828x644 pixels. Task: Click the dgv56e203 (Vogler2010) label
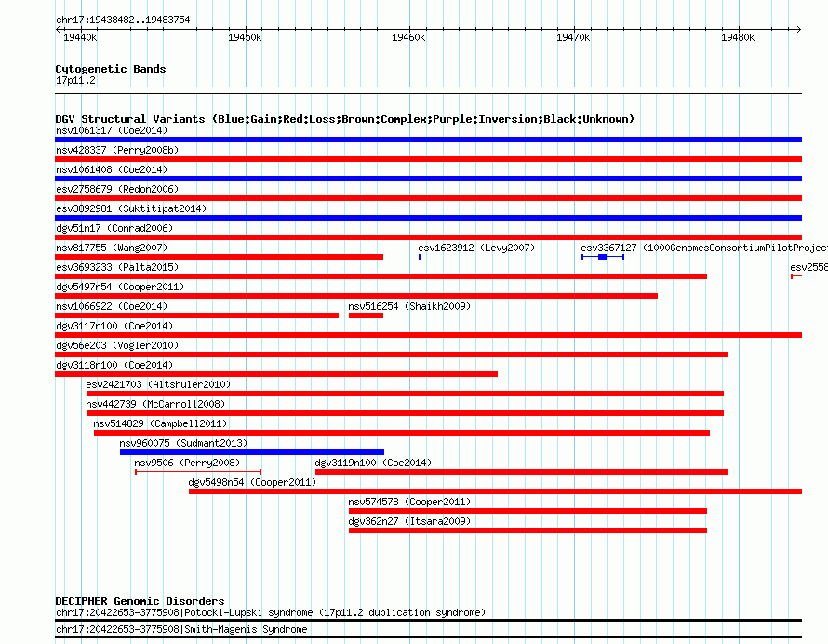coord(117,345)
